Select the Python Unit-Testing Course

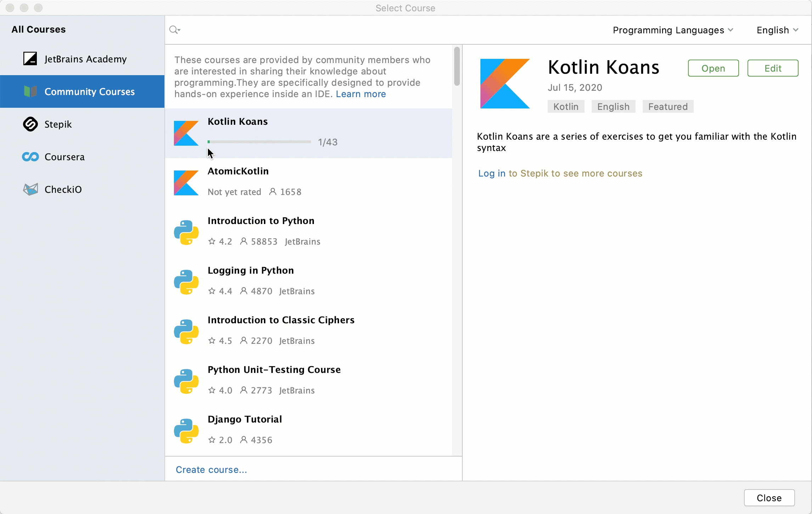coord(309,381)
